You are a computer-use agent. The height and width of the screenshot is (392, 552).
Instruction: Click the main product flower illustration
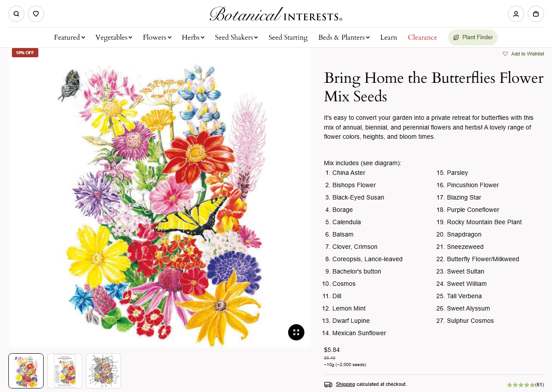pos(160,197)
